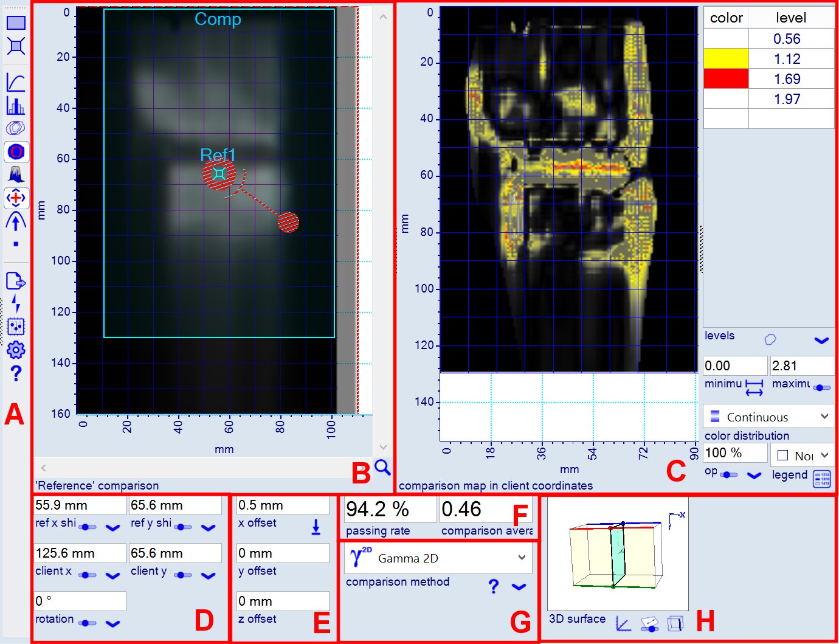Click the x offset input field

[x=283, y=505]
